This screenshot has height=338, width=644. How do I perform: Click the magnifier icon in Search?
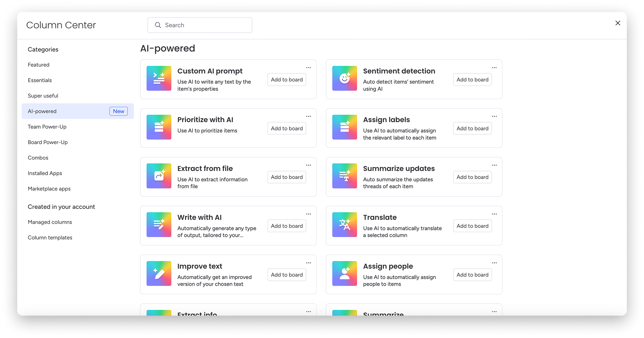[158, 25]
